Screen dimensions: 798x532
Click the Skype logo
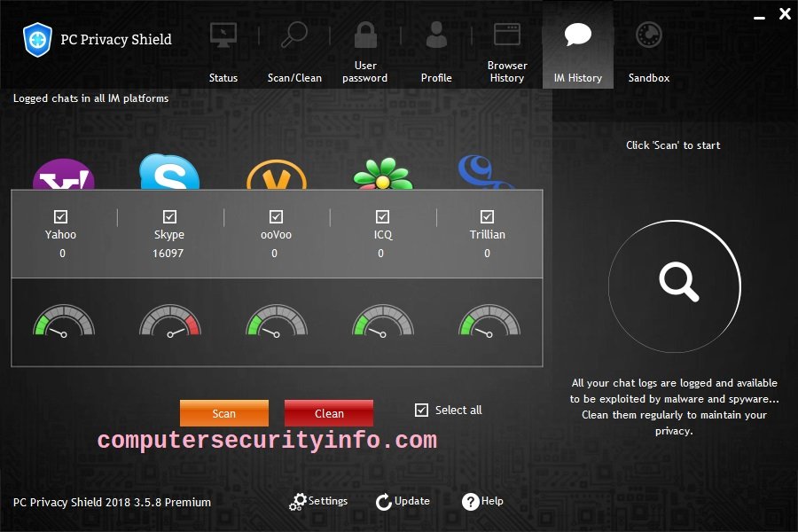169,172
